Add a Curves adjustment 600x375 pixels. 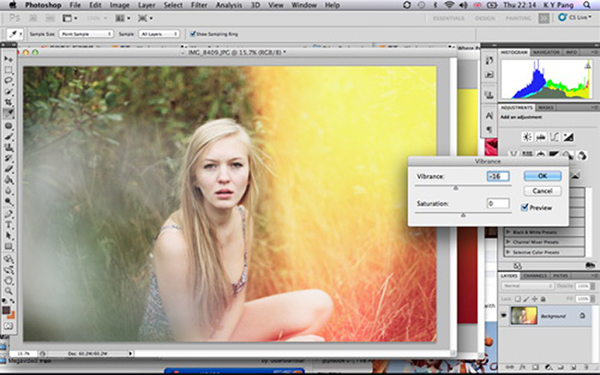[x=554, y=137]
